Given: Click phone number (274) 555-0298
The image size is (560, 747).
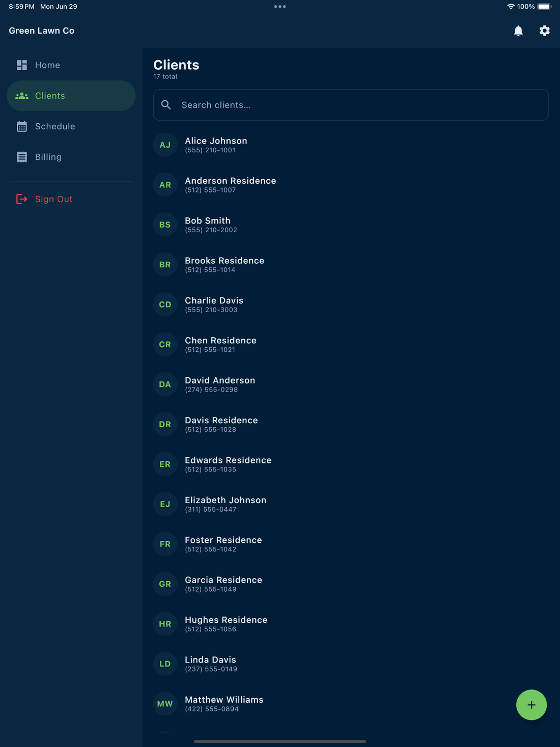Looking at the screenshot, I should 211,390.
